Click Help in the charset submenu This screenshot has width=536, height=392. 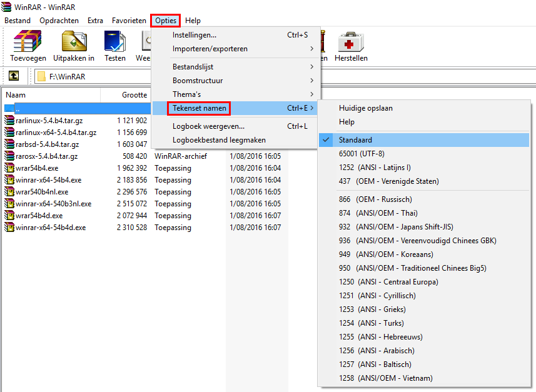(424, 122)
